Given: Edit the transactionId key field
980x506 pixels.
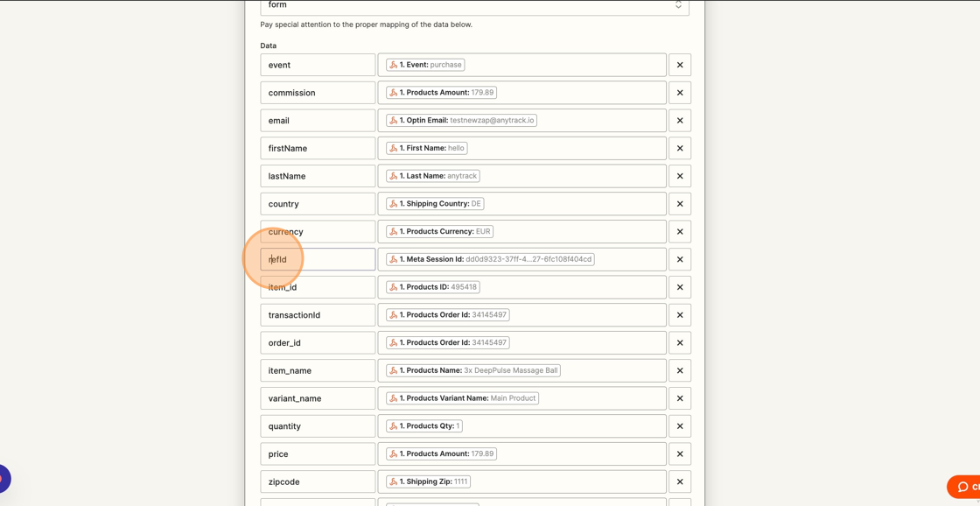Looking at the screenshot, I should pos(318,314).
